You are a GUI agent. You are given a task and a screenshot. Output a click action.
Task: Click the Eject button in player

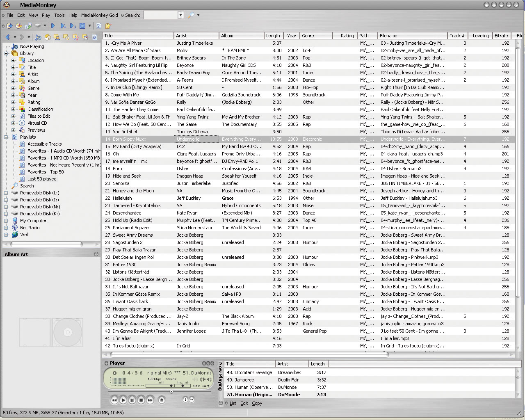(x=162, y=400)
